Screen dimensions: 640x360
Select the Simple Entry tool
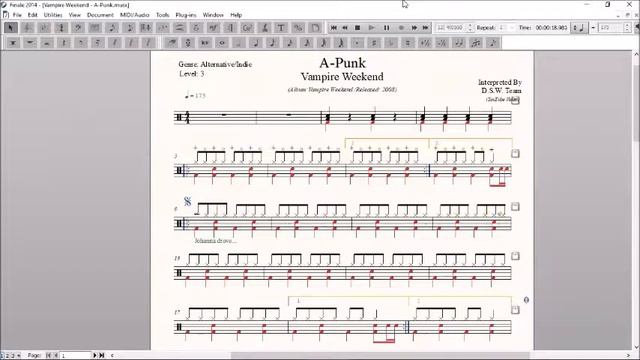(x=112, y=28)
